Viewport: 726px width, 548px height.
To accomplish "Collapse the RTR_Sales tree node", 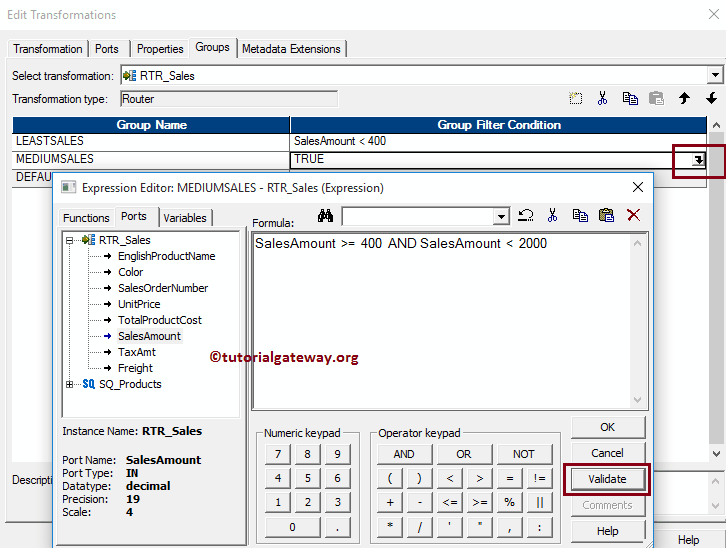I will tap(69, 240).
